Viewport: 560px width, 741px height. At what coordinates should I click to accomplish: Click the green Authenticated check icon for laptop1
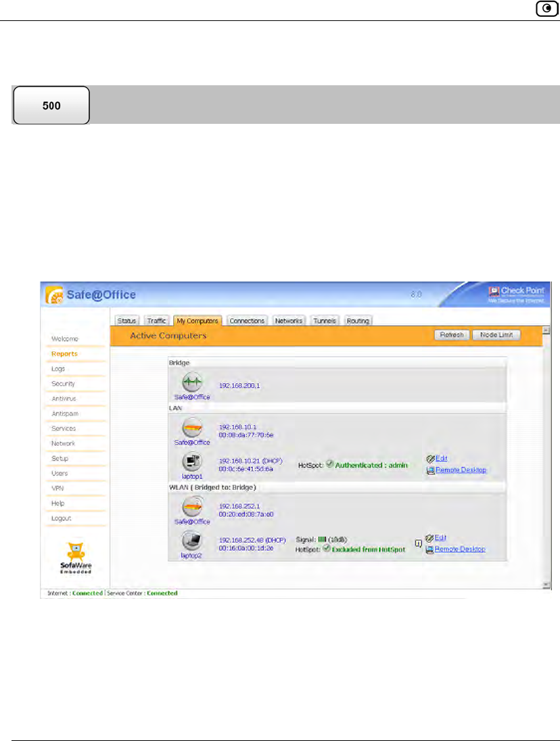[x=329, y=464]
